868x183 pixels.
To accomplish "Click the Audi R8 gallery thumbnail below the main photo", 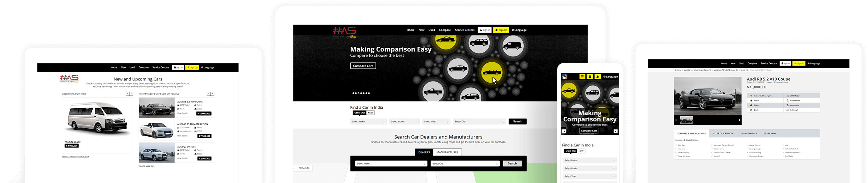I will [x=686, y=120].
